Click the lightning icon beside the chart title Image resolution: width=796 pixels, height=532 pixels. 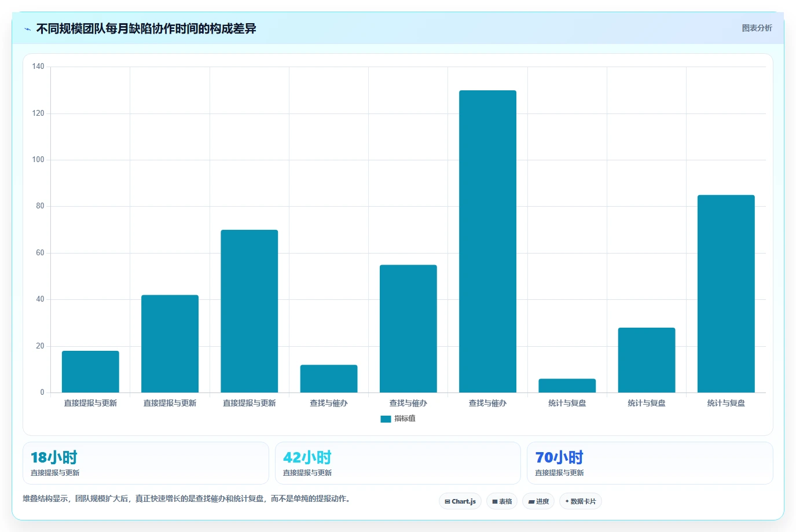pos(27,29)
